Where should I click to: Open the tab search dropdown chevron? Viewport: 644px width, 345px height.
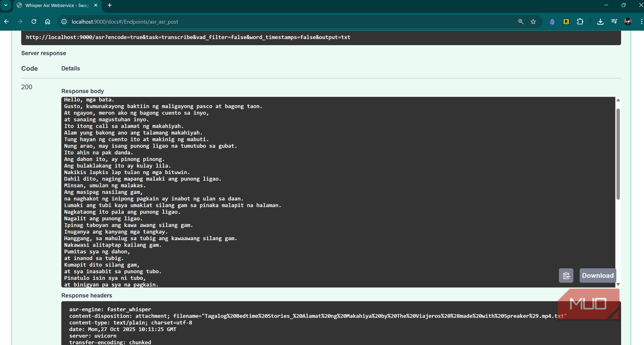tap(6, 5)
